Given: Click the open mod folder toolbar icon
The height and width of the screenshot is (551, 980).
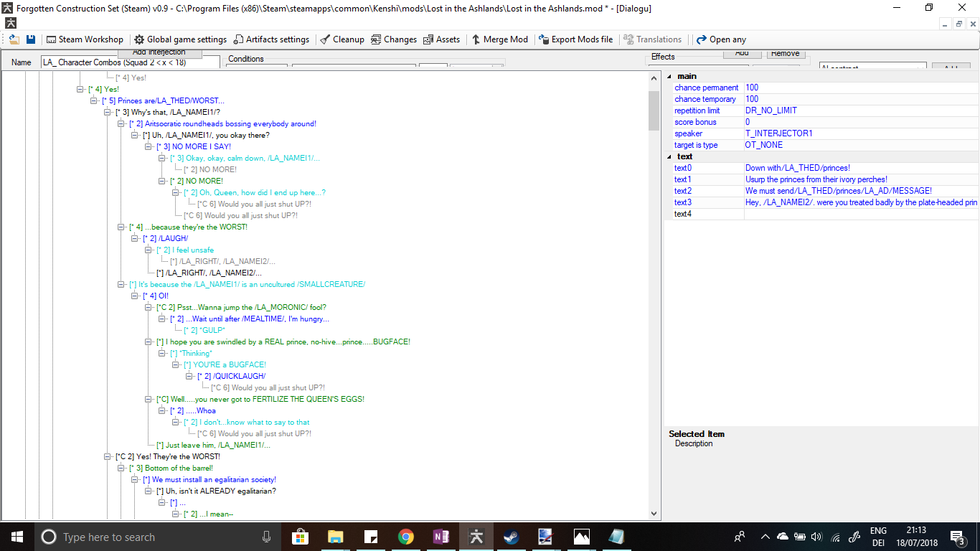Looking at the screenshot, I should [x=14, y=39].
